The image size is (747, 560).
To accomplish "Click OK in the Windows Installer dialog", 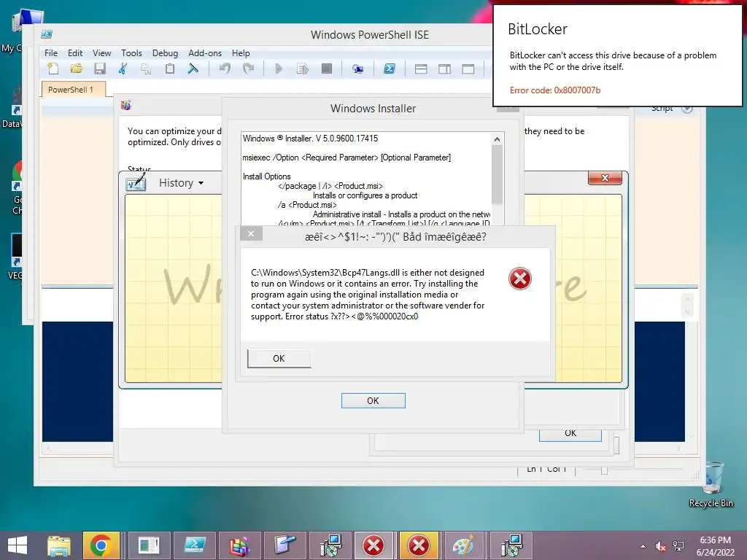I will (x=373, y=400).
